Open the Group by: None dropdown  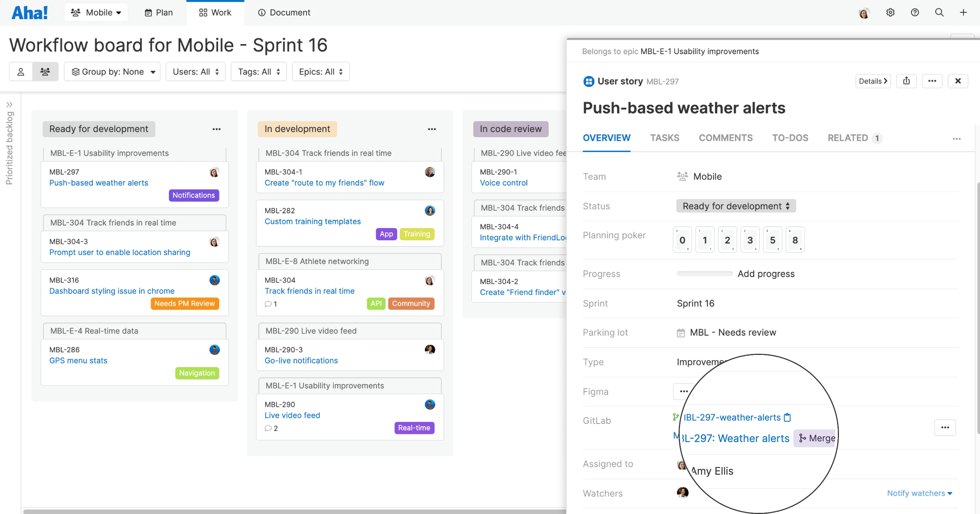[112, 72]
